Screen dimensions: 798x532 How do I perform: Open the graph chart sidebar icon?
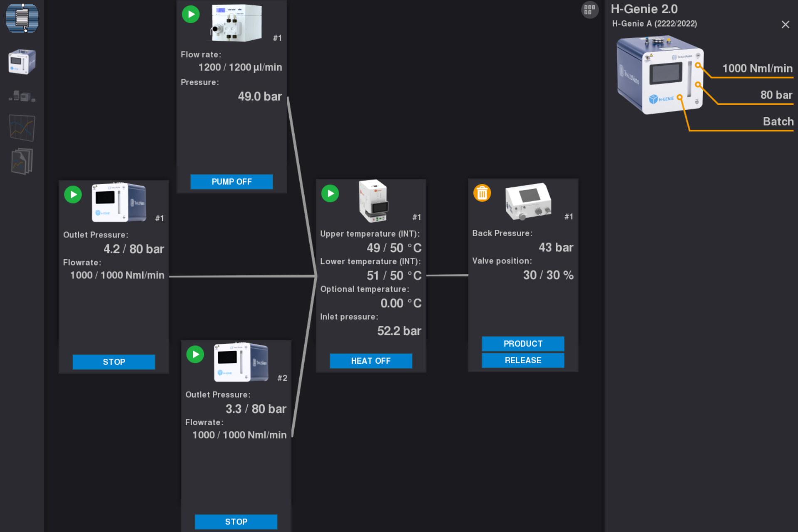pyautogui.click(x=22, y=128)
